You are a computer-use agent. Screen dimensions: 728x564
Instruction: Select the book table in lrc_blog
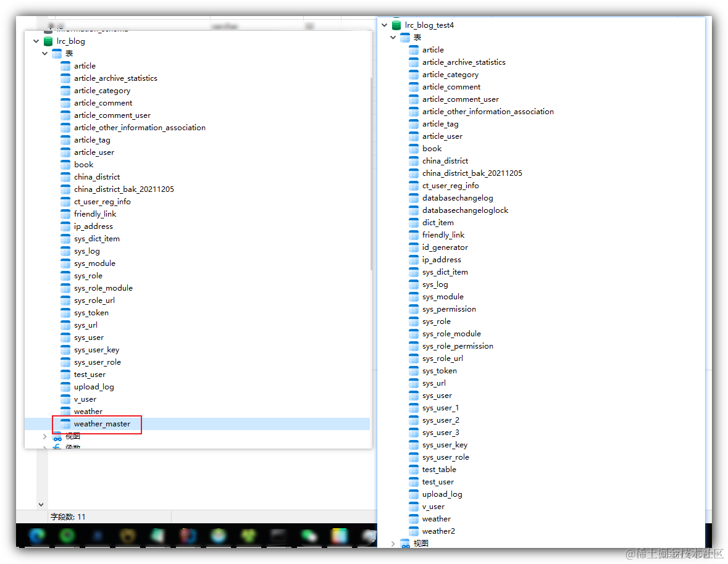coord(83,165)
